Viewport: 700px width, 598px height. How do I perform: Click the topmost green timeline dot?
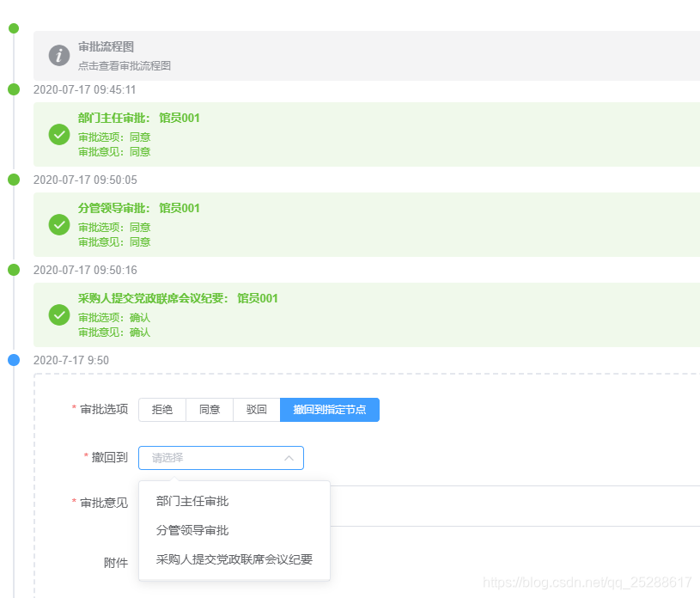point(14,28)
